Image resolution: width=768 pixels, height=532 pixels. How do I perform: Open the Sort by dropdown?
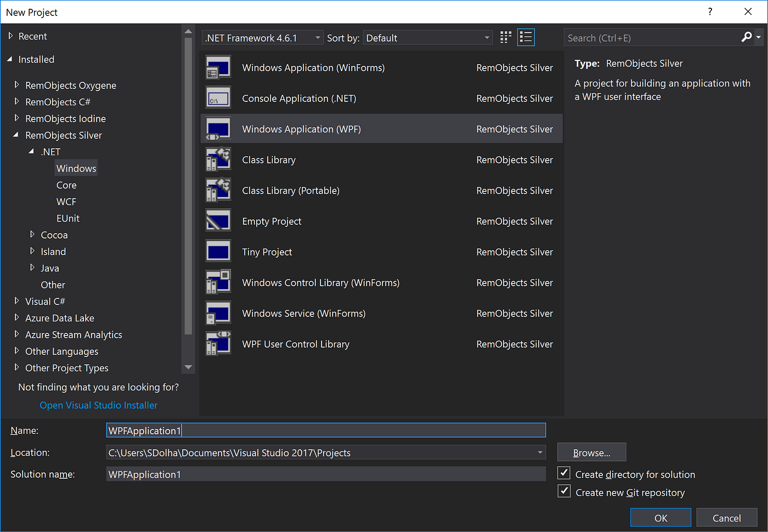pos(486,38)
